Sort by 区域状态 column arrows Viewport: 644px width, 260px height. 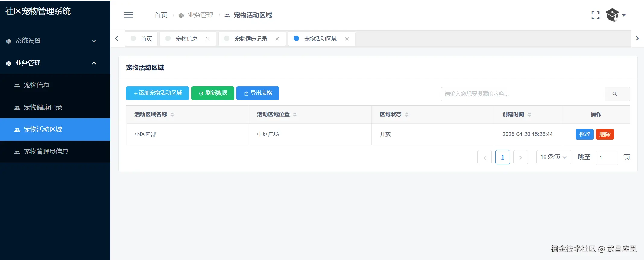407,115
